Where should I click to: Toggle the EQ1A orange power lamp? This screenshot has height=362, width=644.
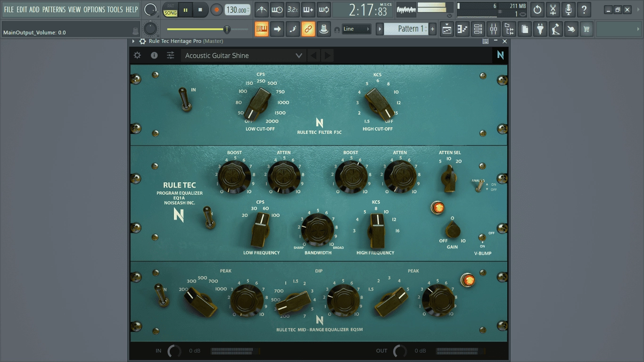tap(437, 207)
